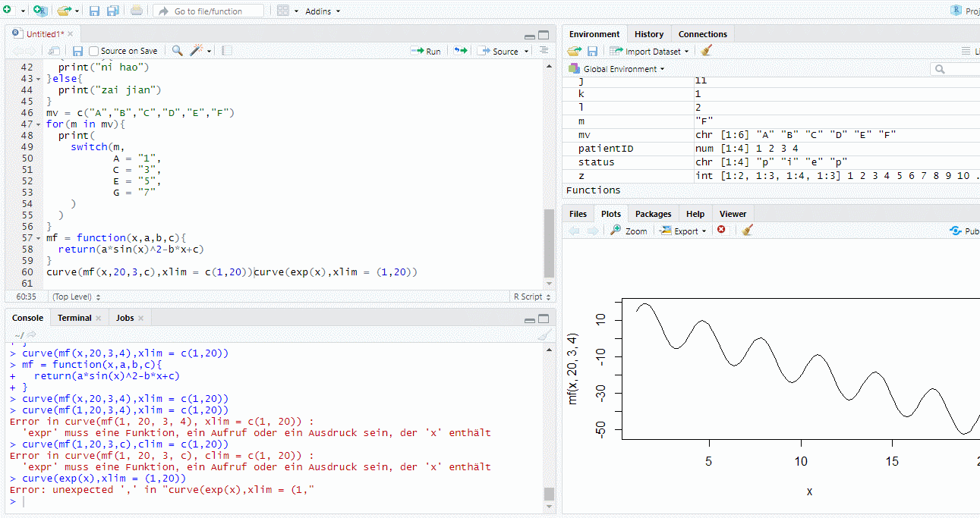
Task: Select the patientID variable row
Action: pyautogui.click(x=771, y=148)
